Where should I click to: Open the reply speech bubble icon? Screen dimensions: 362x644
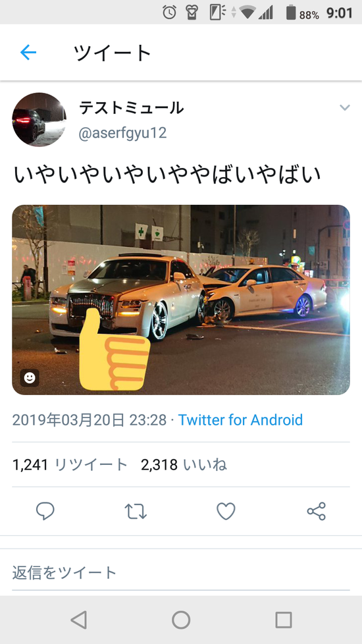[x=45, y=512]
